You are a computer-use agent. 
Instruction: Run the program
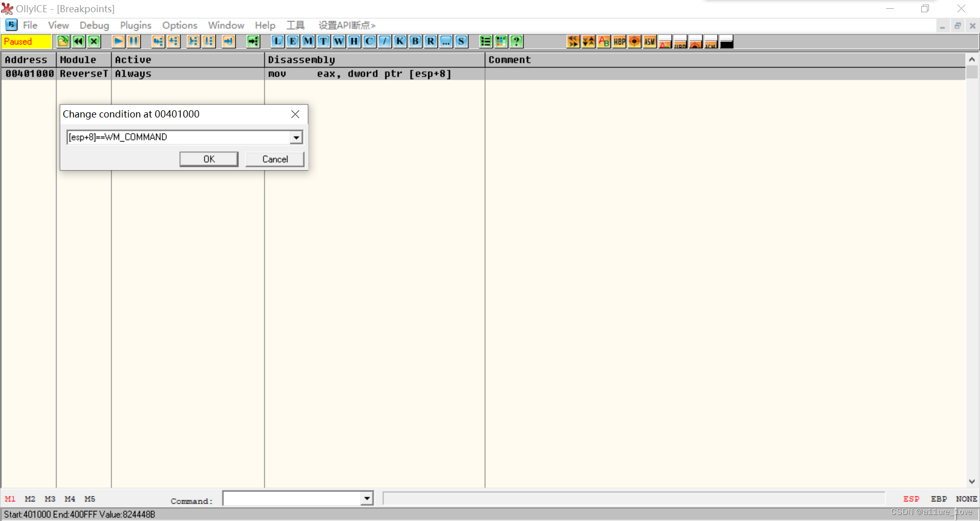point(118,41)
